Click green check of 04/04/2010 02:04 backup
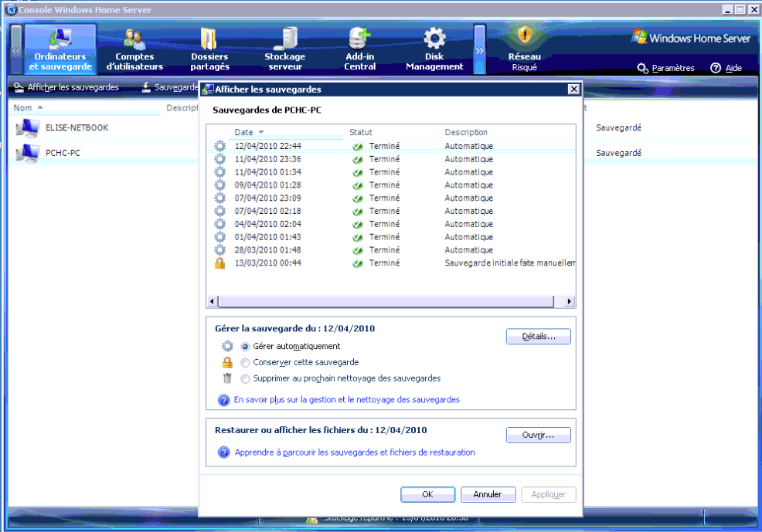Screen dimensions: 762x532 [x=358, y=224]
